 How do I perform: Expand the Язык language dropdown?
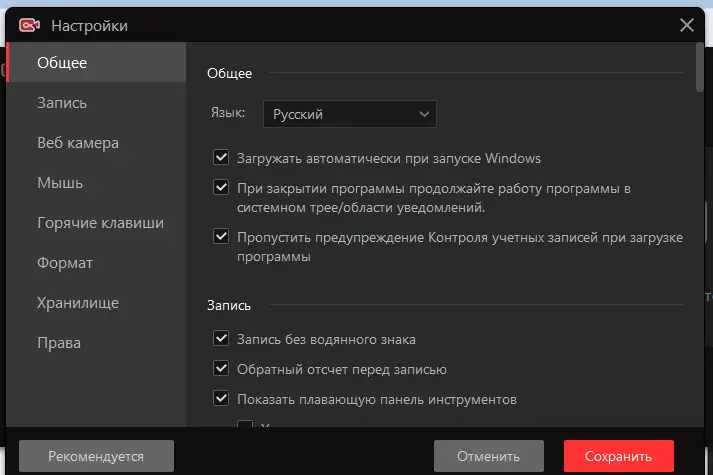[349, 114]
